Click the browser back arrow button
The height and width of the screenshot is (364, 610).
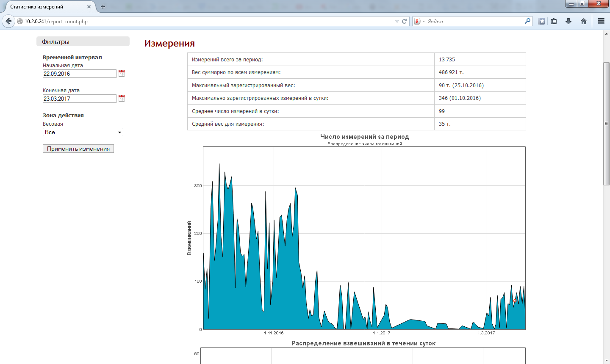point(8,21)
